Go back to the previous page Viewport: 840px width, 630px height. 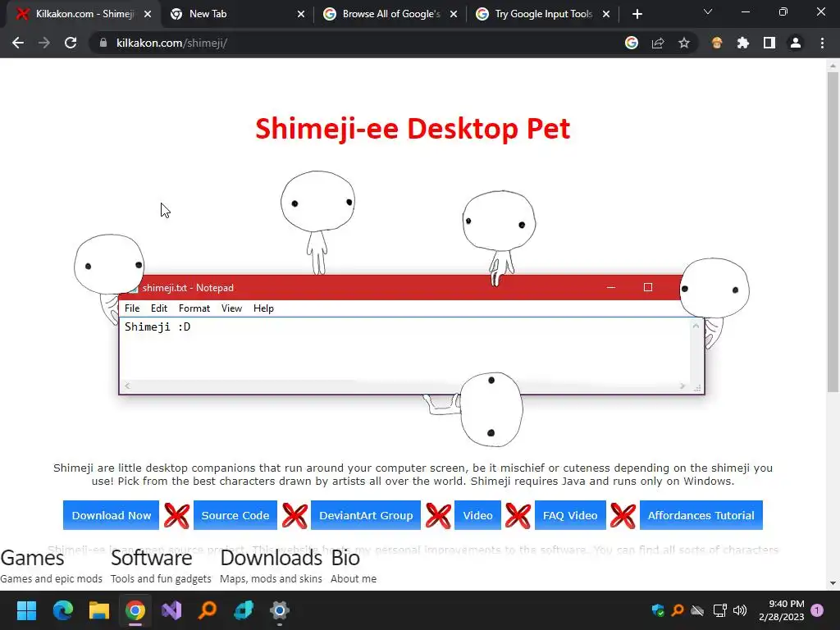pos(18,43)
